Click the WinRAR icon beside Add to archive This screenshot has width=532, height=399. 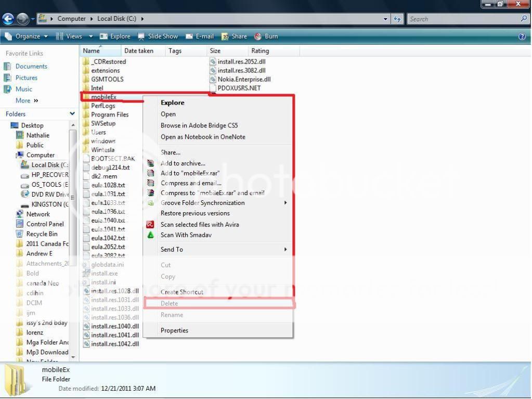coord(151,163)
